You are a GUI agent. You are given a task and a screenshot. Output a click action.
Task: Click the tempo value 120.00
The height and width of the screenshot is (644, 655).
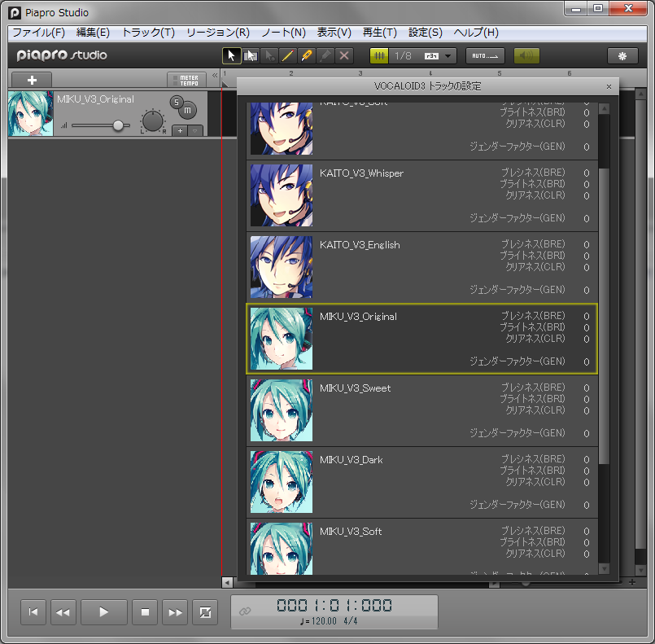[324, 621]
